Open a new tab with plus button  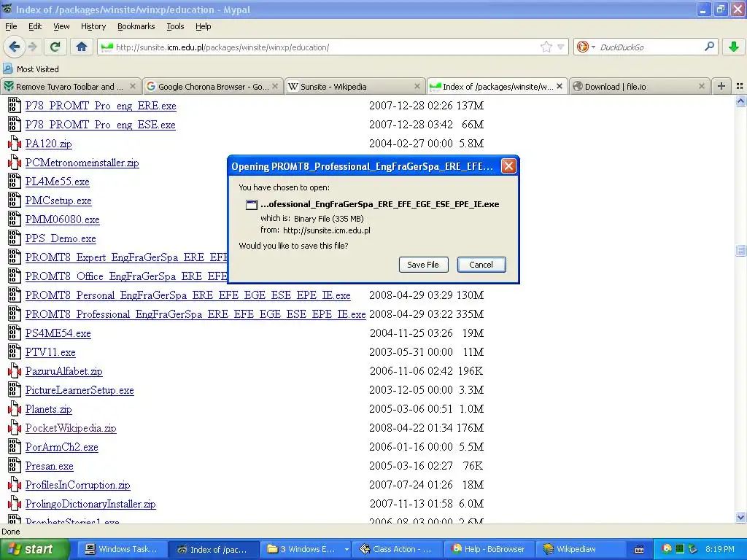click(721, 86)
